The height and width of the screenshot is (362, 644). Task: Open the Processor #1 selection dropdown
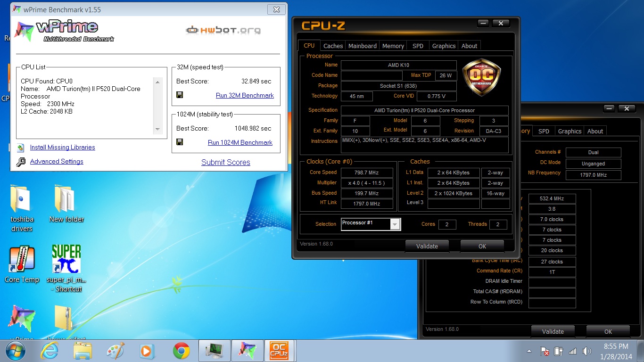click(396, 224)
